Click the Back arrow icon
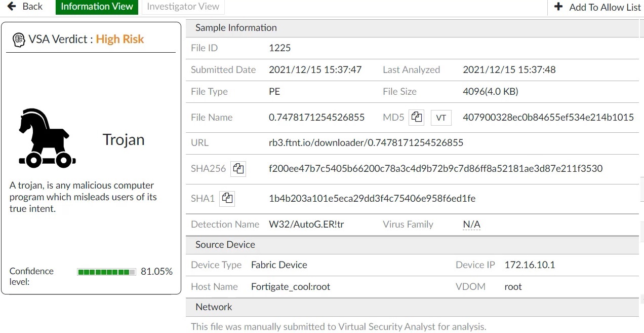644x333 pixels. click(x=12, y=7)
